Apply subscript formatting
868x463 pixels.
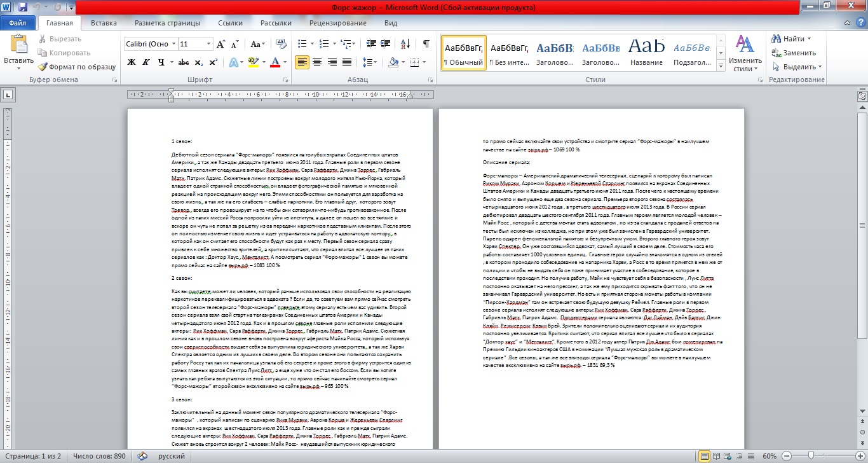(x=199, y=62)
